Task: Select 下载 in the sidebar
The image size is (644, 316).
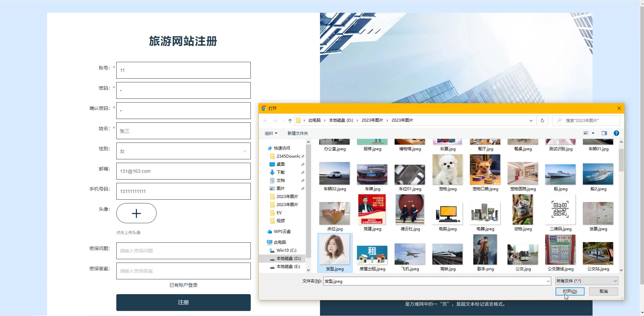Action: tap(280, 172)
